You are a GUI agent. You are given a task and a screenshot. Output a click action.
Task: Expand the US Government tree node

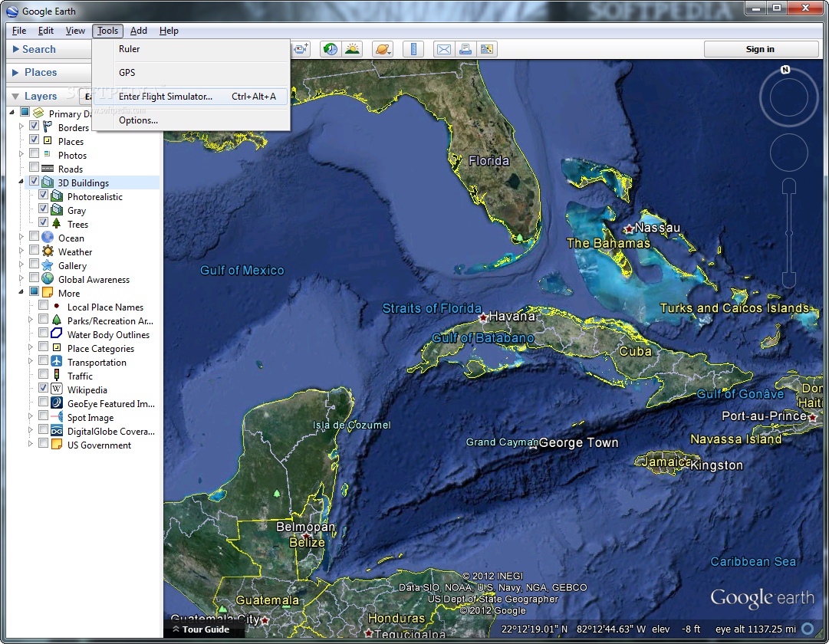(x=31, y=444)
